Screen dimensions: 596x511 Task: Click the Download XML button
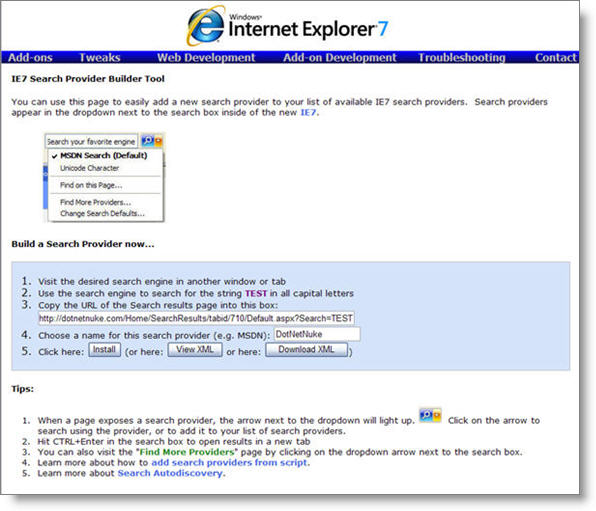[x=306, y=350]
